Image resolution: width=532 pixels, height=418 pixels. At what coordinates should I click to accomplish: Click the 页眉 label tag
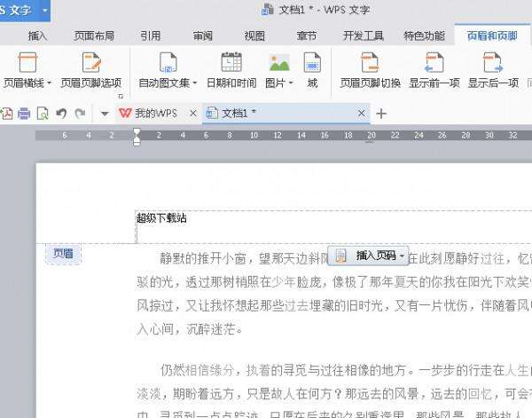click(x=64, y=254)
